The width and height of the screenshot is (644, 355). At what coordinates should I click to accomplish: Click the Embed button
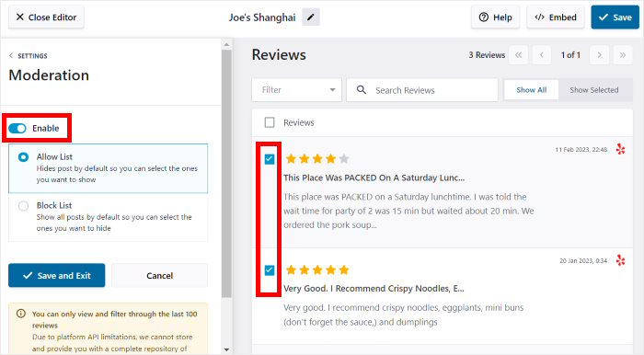(556, 17)
